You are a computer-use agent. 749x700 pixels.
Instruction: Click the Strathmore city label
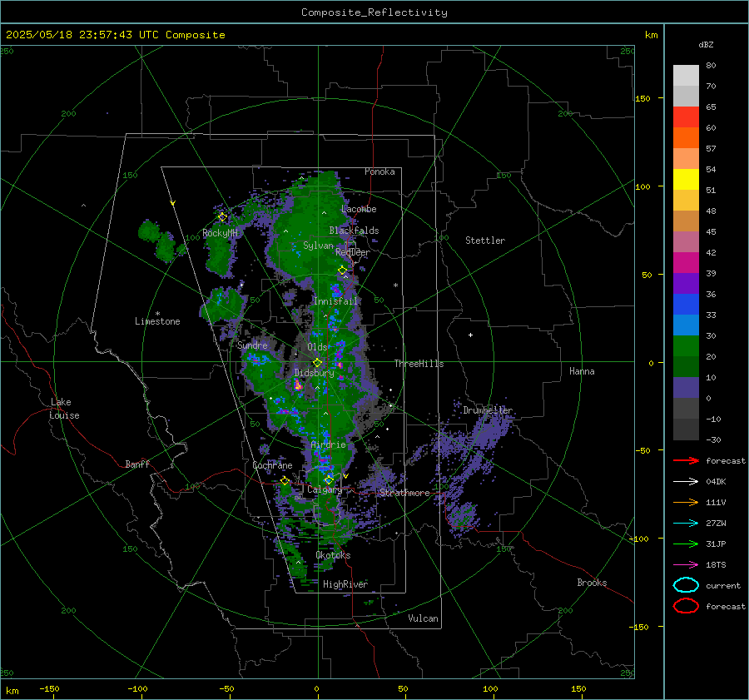(x=404, y=493)
